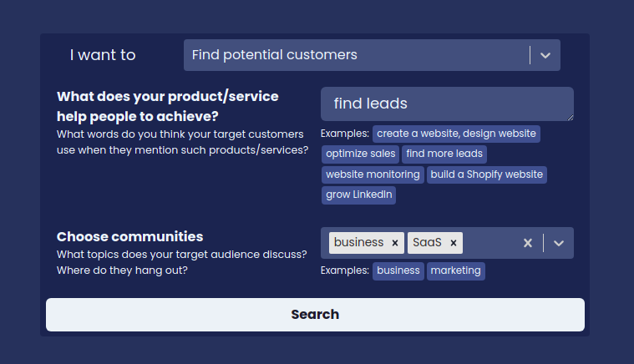
Task: Remove the business community tag
Action: coord(395,243)
